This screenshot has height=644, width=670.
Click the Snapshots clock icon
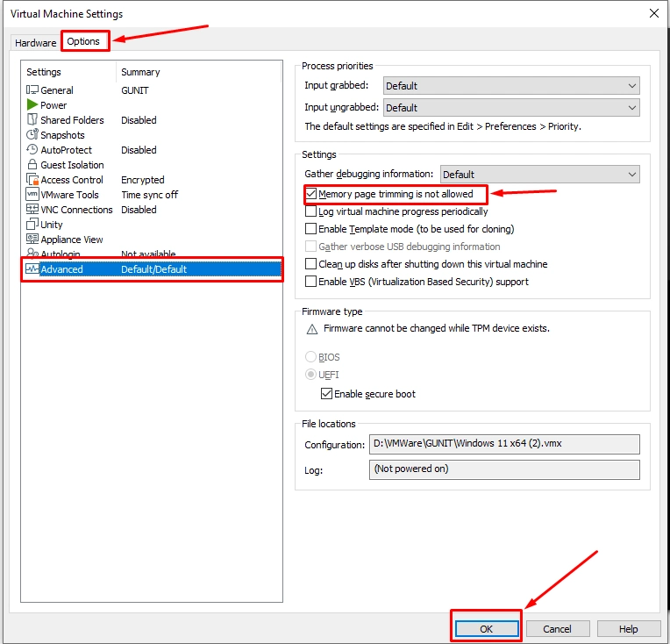pos(32,135)
